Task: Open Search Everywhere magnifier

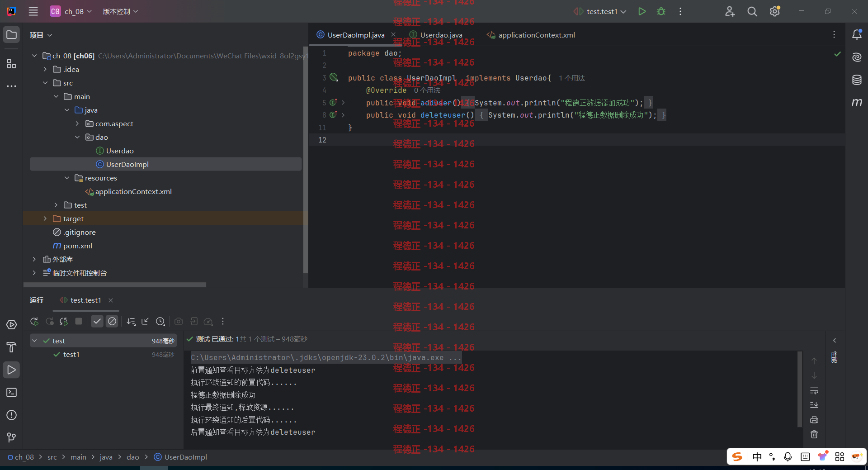Action: [752, 11]
